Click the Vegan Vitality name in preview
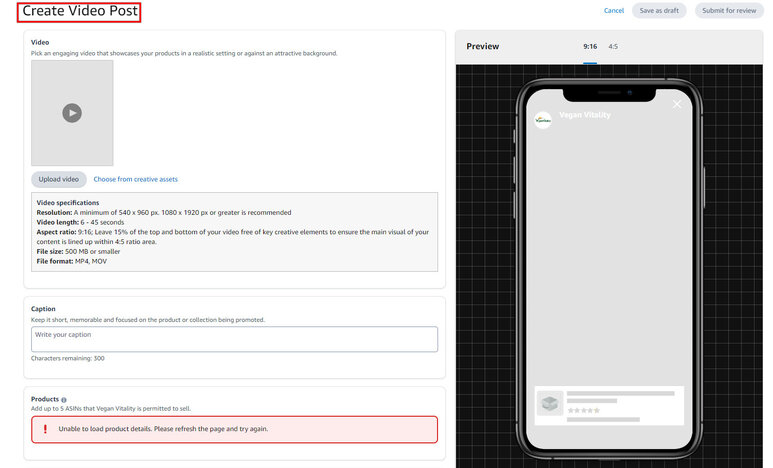 (x=585, y=115)
